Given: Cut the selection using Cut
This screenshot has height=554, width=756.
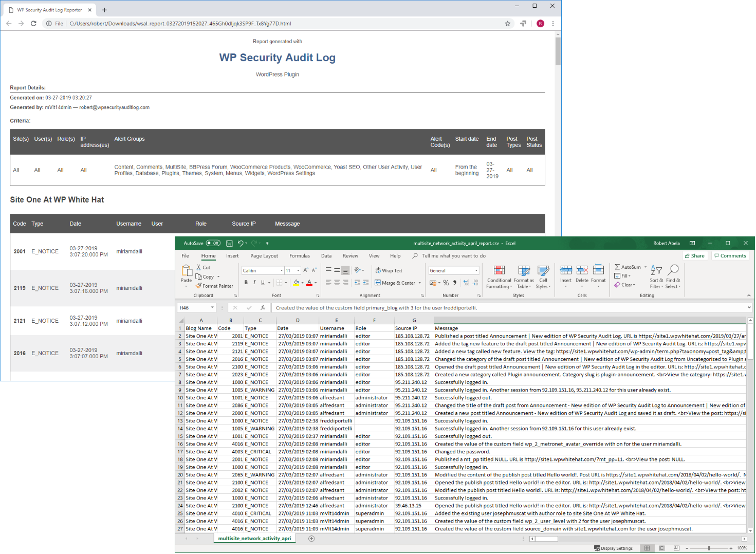Looking at the screenshot, I should click(204, 268).
